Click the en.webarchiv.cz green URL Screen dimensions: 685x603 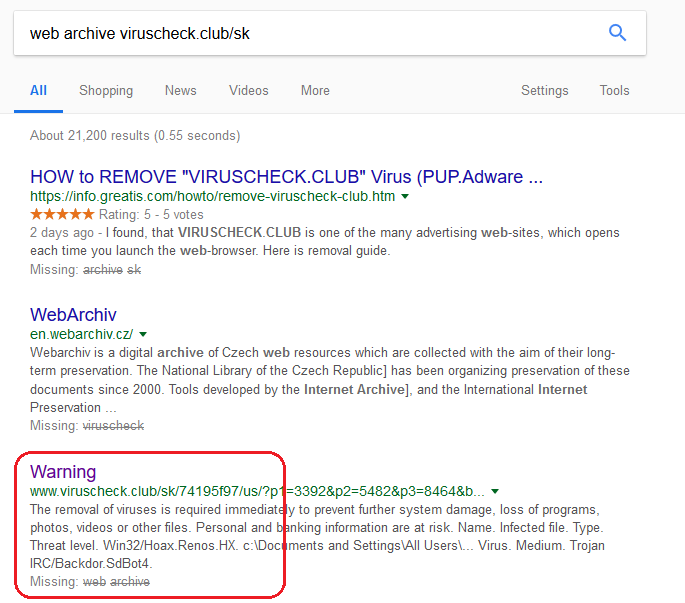[82, 333]
